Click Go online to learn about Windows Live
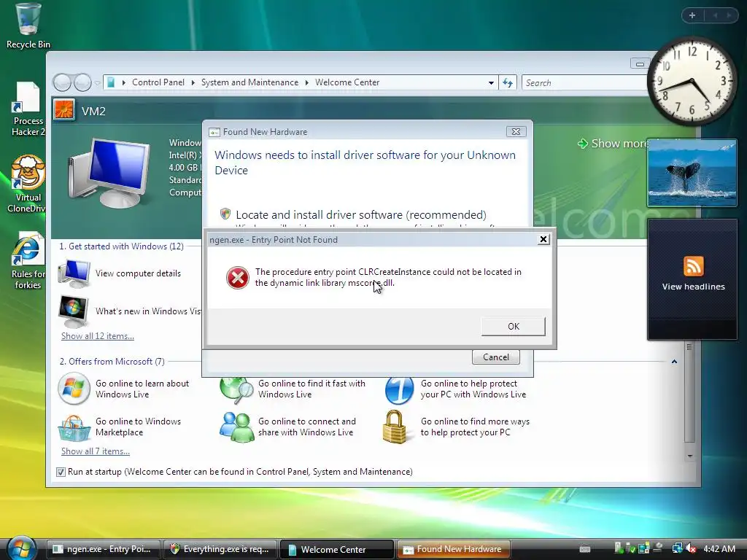Viewport: 747px width, 560px height. coord(142,389)
